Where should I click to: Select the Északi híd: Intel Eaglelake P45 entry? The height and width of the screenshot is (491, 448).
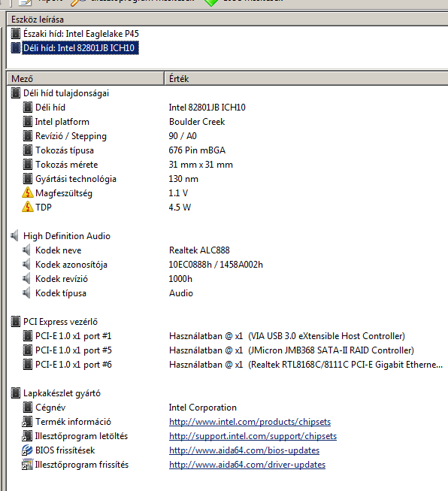(81, 34)
